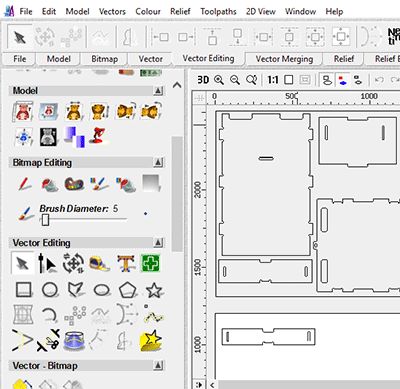
Task: Open the Vectors menu
Action: tap(112, 12)
